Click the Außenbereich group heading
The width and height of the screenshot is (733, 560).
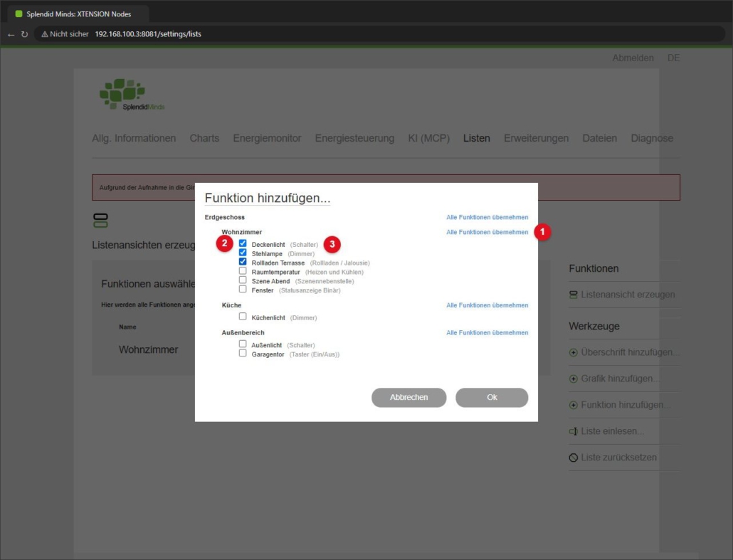click(x=243, y=333)
